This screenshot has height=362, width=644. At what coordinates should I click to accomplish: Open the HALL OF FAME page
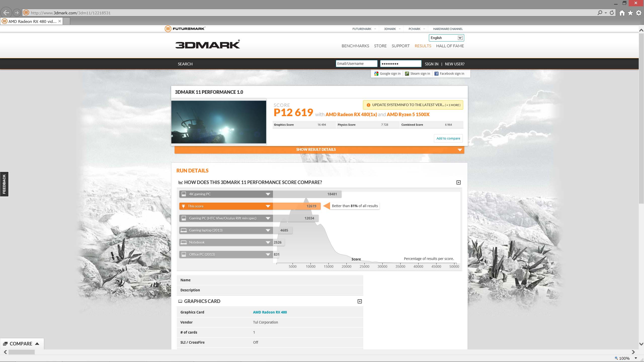(450, 46)
